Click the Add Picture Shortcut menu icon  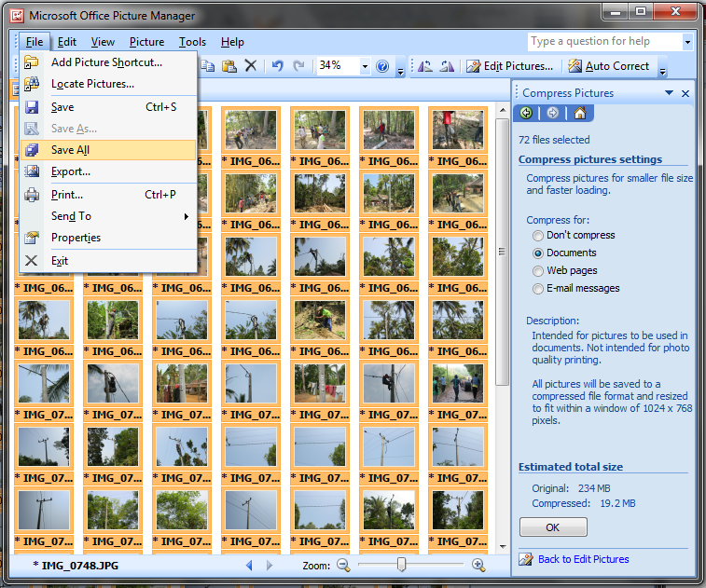31,62
